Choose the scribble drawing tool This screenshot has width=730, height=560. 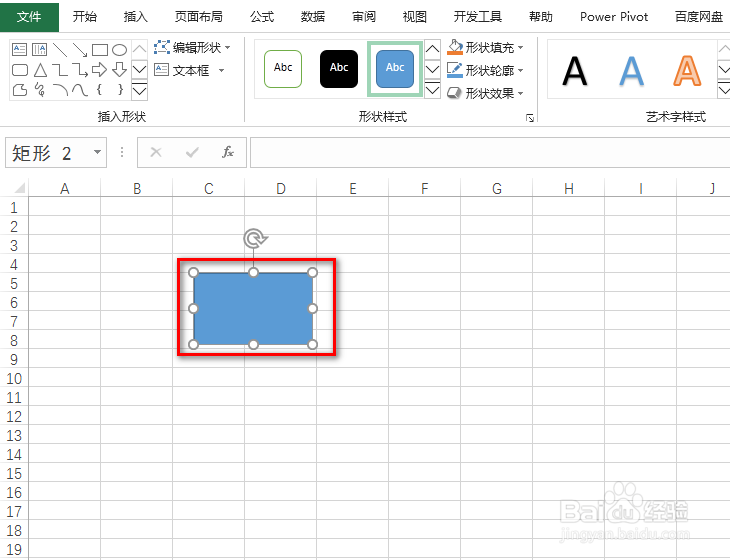(x=40, y=89)
